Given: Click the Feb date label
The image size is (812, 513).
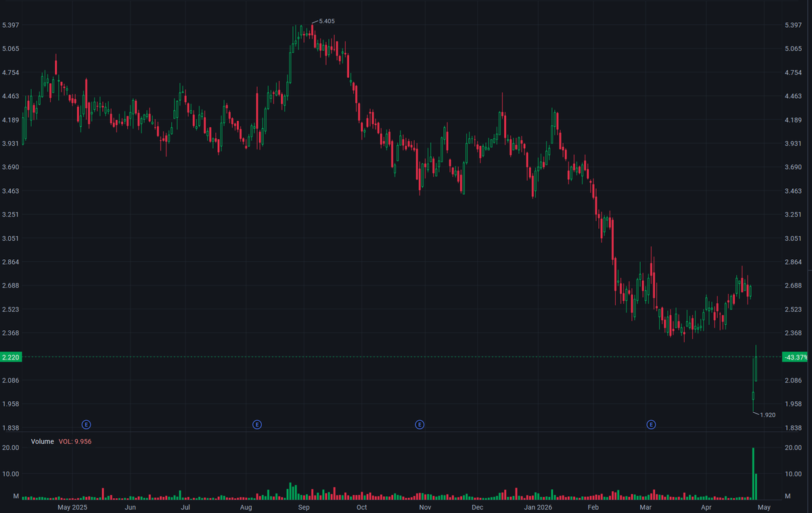Looking at the screenshot, I should pyautogui.click(x=593, y=507).
